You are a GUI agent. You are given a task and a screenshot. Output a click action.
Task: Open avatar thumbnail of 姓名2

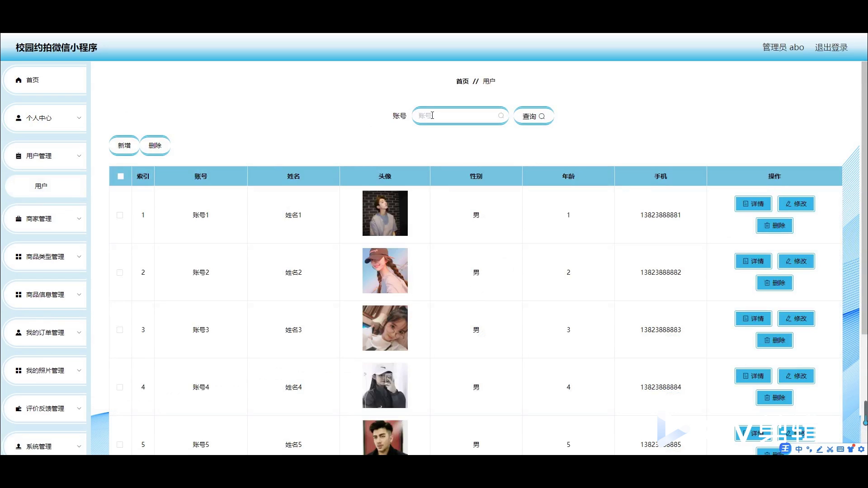click(x=385, y=271)
